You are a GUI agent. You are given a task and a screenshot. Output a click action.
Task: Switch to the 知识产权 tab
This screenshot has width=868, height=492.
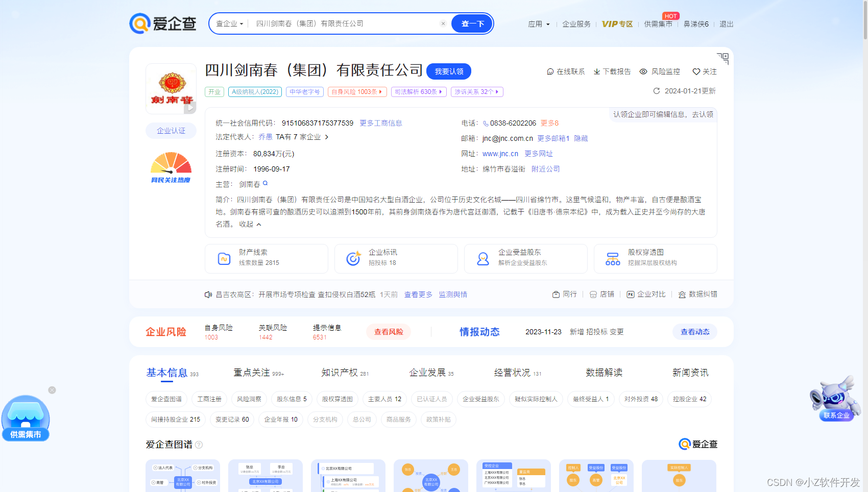345,373
